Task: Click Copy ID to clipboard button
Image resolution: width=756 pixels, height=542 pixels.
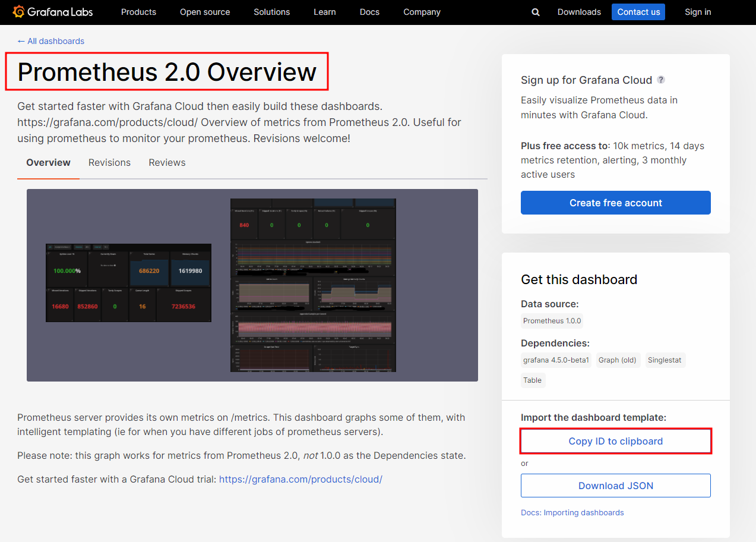Action: click(x=616, y=441)
